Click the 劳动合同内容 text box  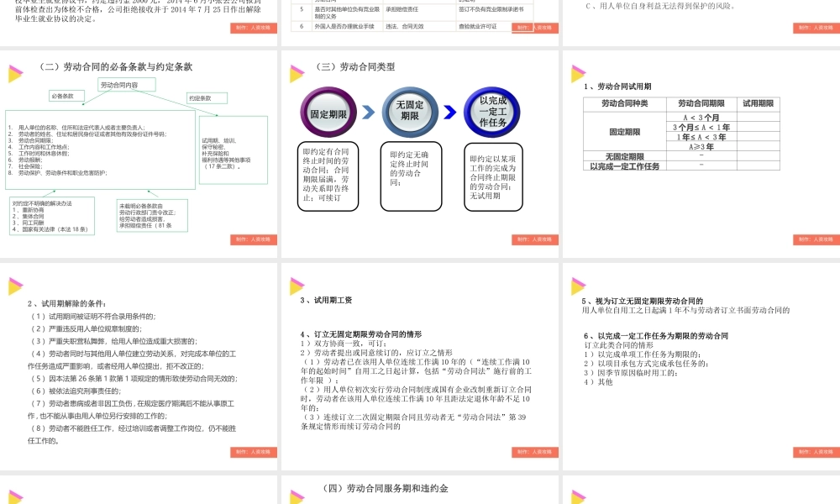pos(127,84)
